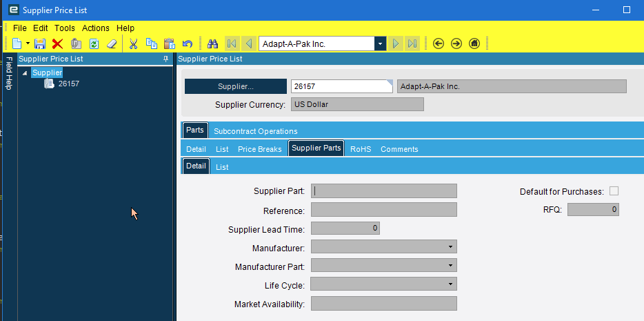
Task: Open the parts Detail tab beside Price Breaks
Action: tap(196, 149)
